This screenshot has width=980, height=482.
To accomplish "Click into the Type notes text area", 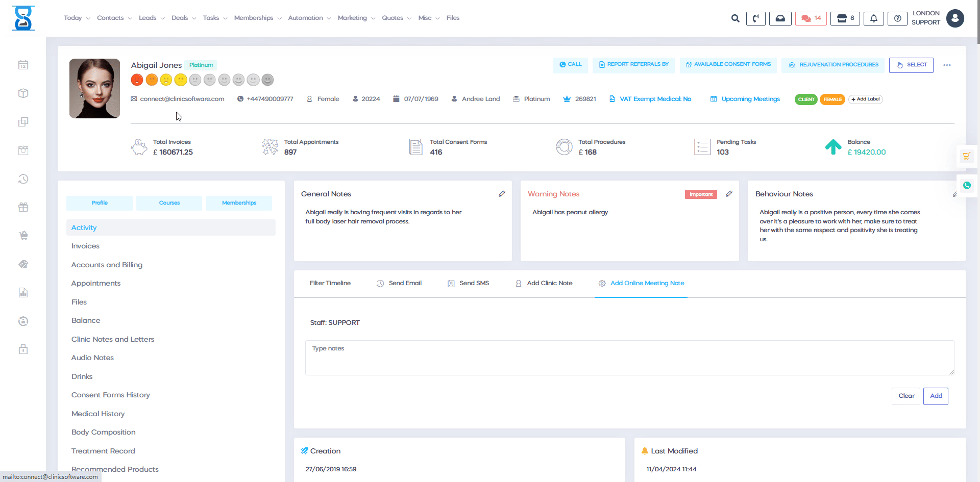I will [629, 358].
